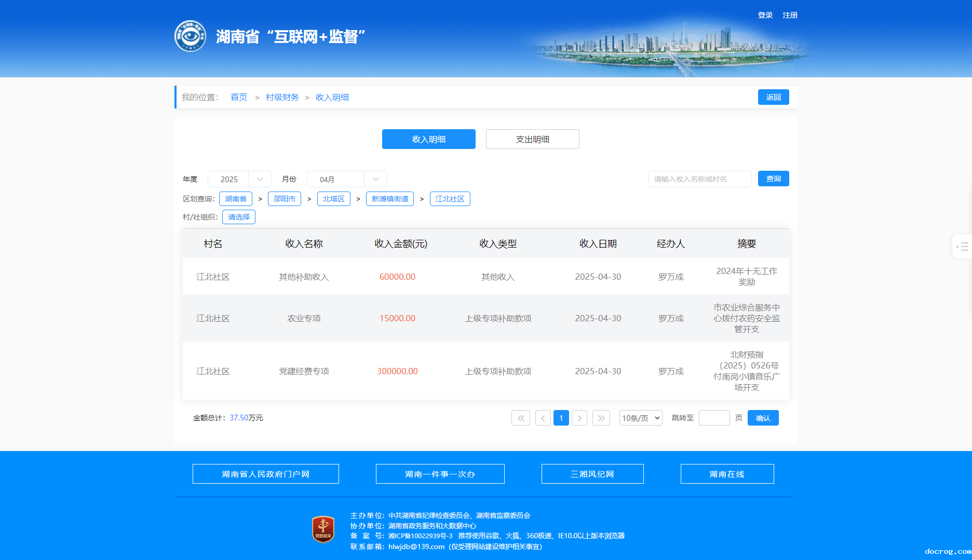
Task: Select the 收入明细 tab
Action: 428,139
